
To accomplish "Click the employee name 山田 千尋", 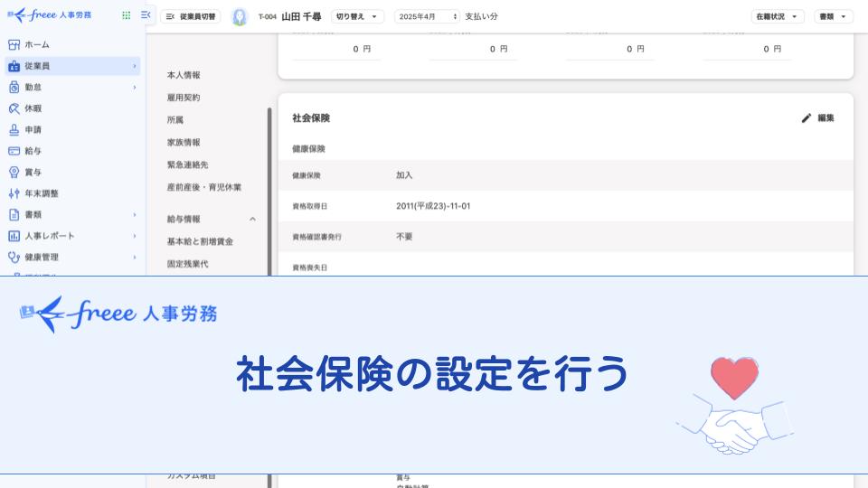I will (301, 16).
